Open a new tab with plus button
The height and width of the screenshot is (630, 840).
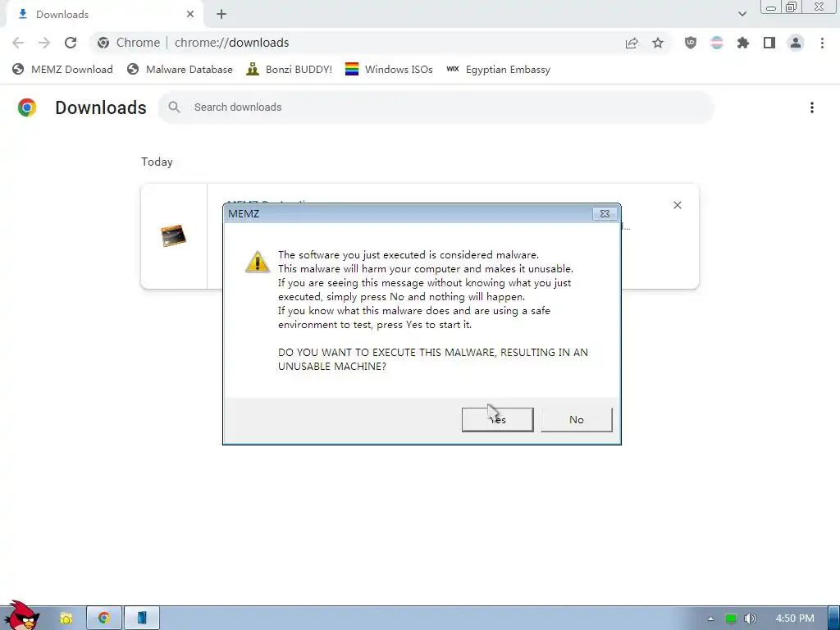pos(221,15)
